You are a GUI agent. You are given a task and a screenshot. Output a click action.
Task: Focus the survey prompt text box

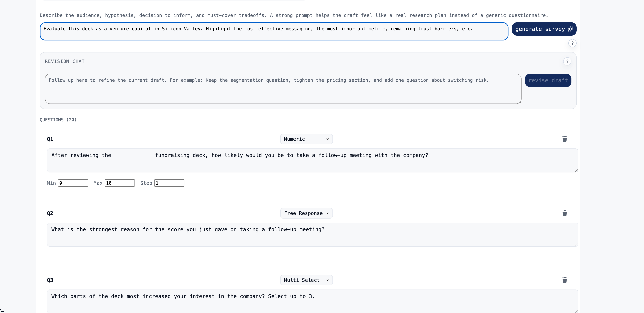pyautogui.click(x=274, y=32)
